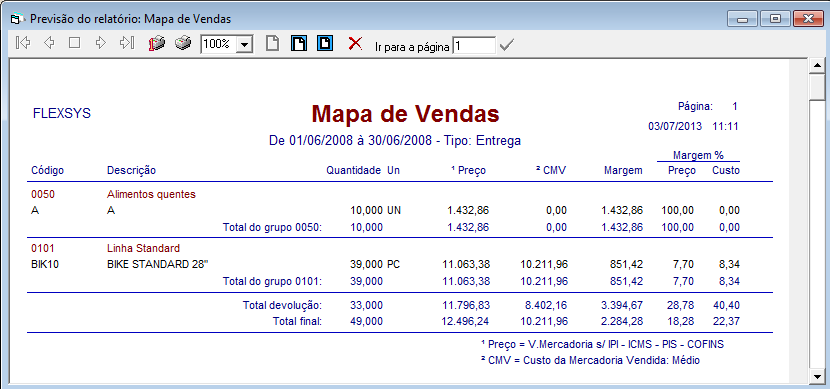Viewport: 830px width, 389px height.
Task: Click the 'Margem %' group header
Action: pyautogui.click(x=698, y=155)
